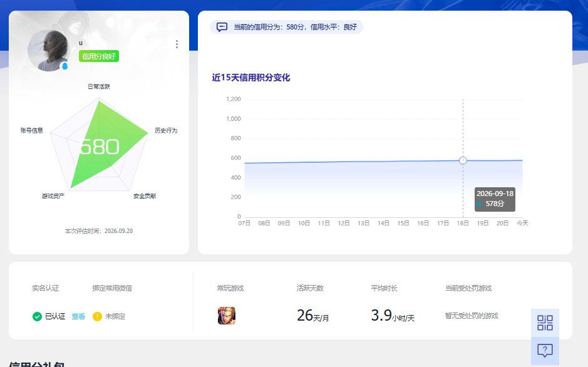Click the green 信用分良好 badge
Image resolution: width=588 pixels, height=367 pixels.
(x=99, y=56)
